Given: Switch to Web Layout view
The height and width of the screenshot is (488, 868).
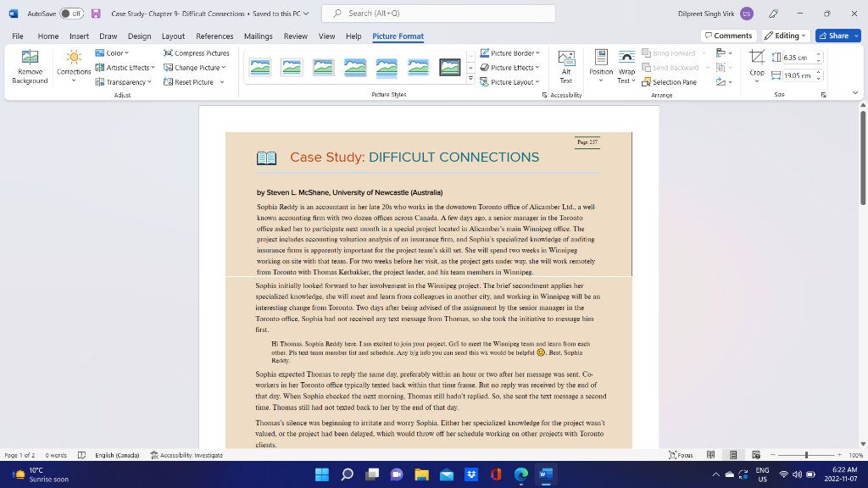Looking at the screenshot, I should click(755, 455).
